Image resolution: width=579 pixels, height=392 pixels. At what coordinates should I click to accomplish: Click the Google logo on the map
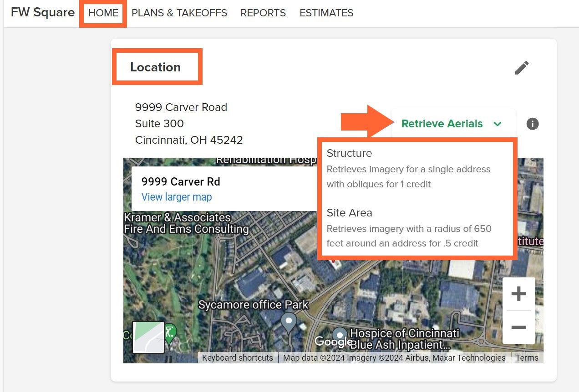point(334,342)
